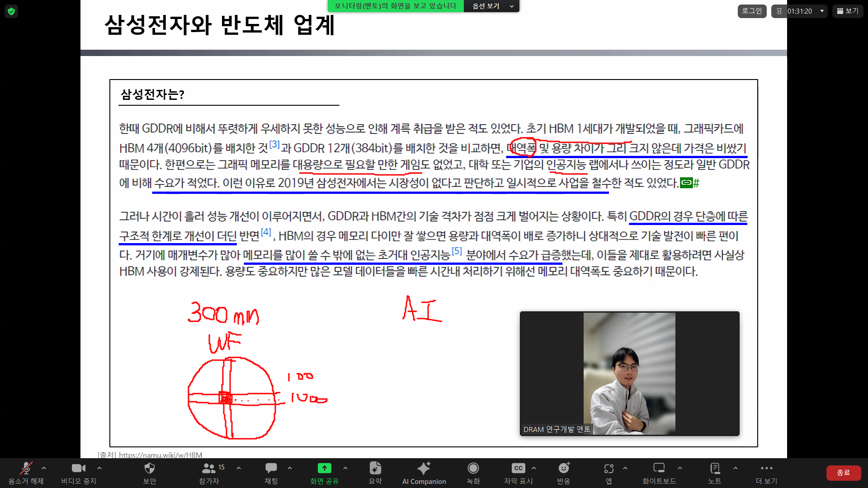The width and height of the screenshot is (868, 488).
Task: Click the green link icon after 있었다.
Action: (x=686, y=183)
